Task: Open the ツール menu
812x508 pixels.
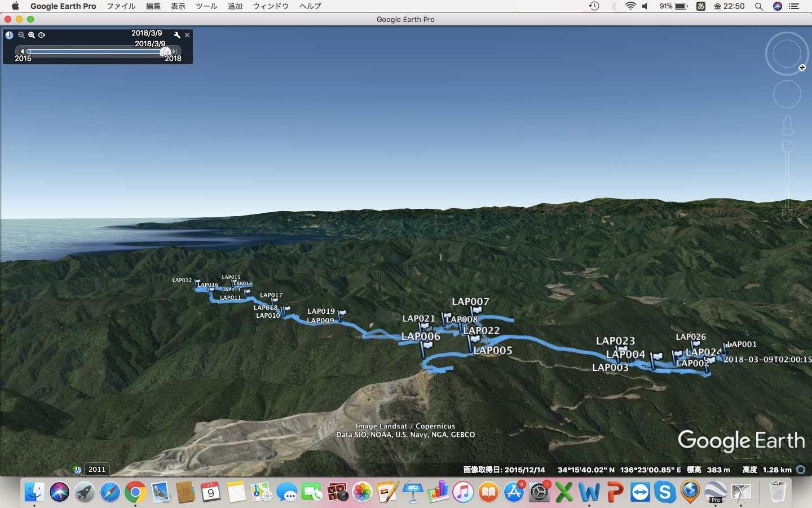Action: [x=206, y=6]
